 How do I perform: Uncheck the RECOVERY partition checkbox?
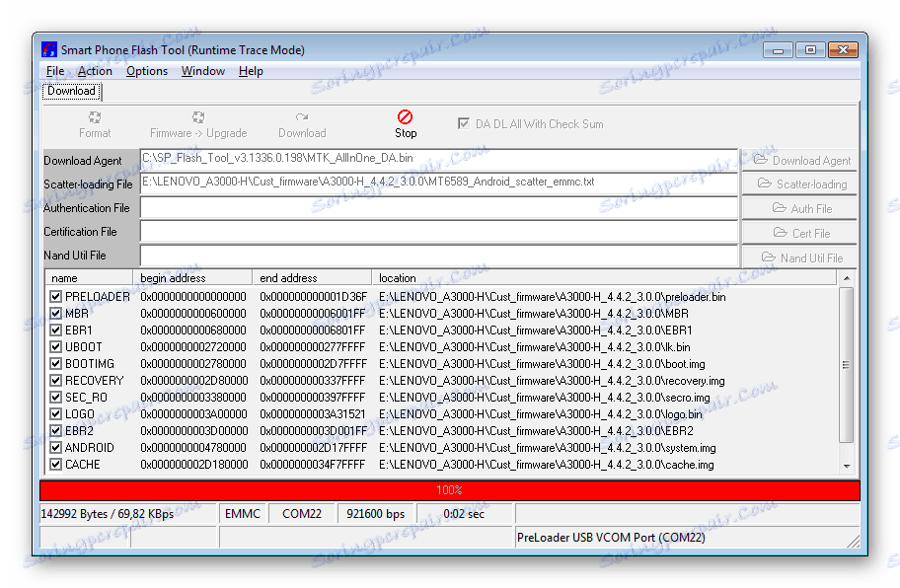click(55, 381)
